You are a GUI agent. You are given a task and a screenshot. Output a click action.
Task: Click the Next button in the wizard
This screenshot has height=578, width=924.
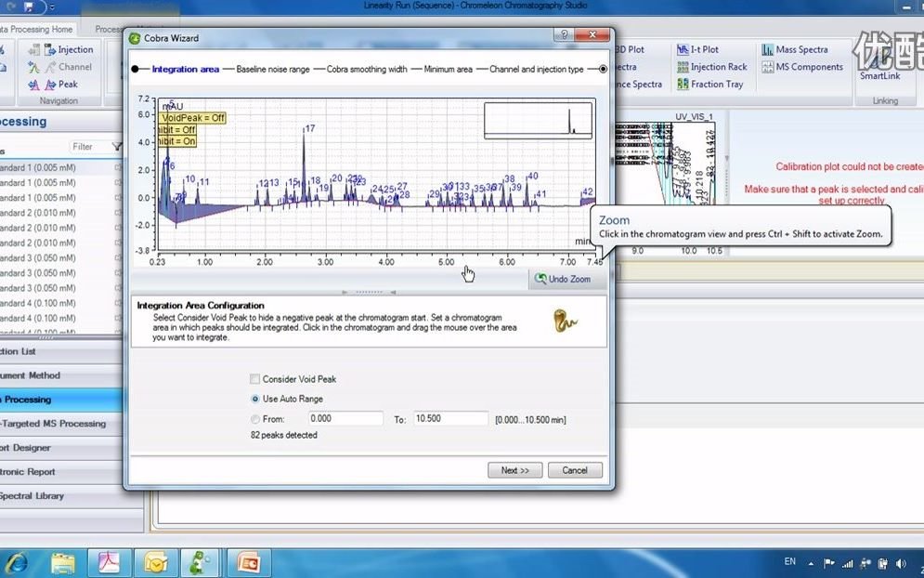[515, 470]
